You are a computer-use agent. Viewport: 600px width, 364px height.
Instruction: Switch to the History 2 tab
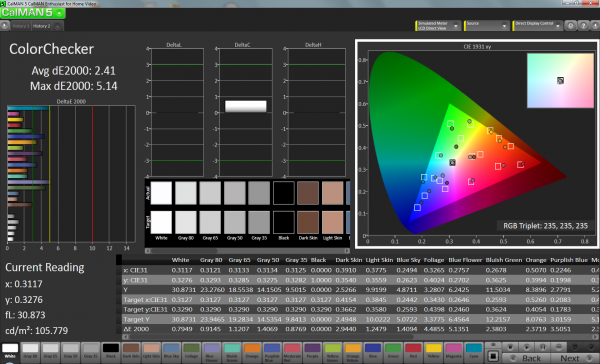41,26
